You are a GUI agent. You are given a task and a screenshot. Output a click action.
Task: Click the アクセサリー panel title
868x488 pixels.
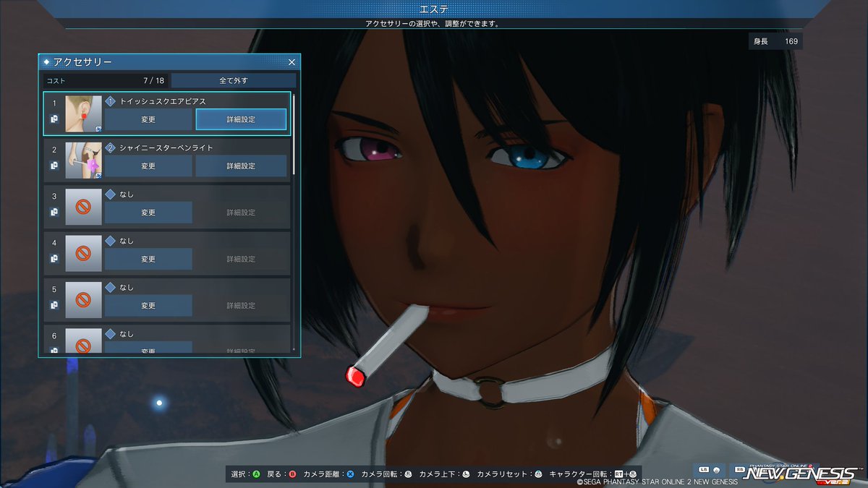click(82, 62)
